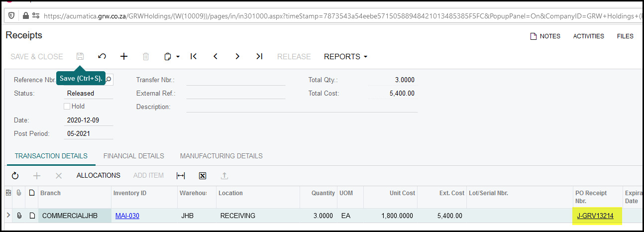The image size is (644, 232).
Task: Click the Description input field
Action: pos(302,107)
